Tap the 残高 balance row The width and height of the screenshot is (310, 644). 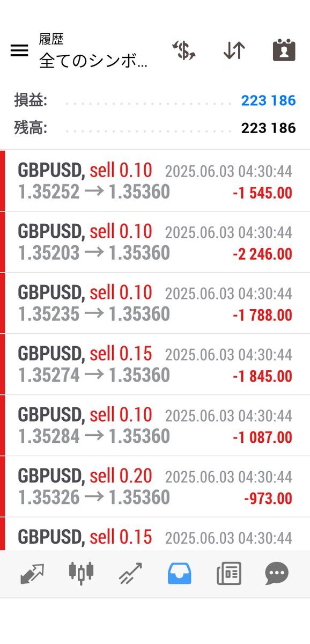[155, 128]
